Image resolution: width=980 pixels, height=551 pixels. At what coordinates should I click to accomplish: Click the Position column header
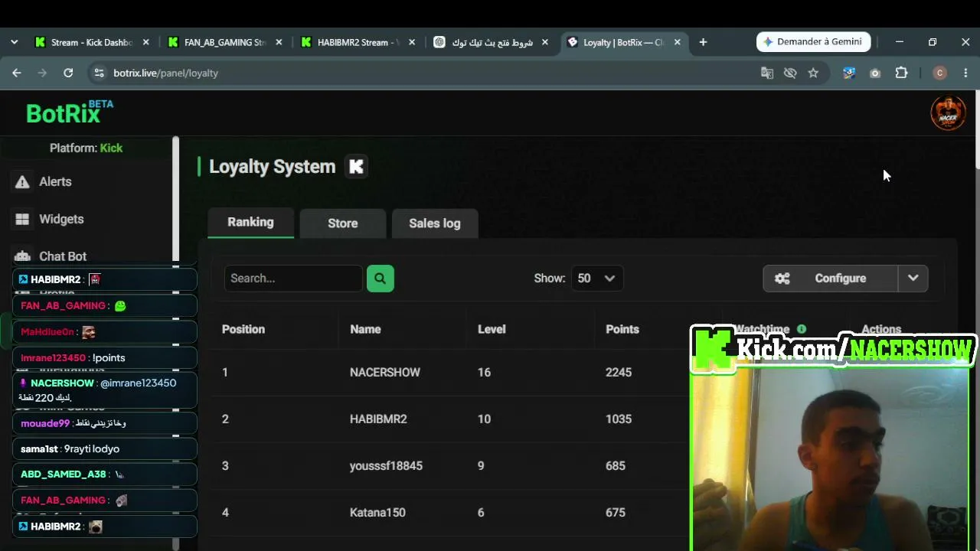pos(243,329)
